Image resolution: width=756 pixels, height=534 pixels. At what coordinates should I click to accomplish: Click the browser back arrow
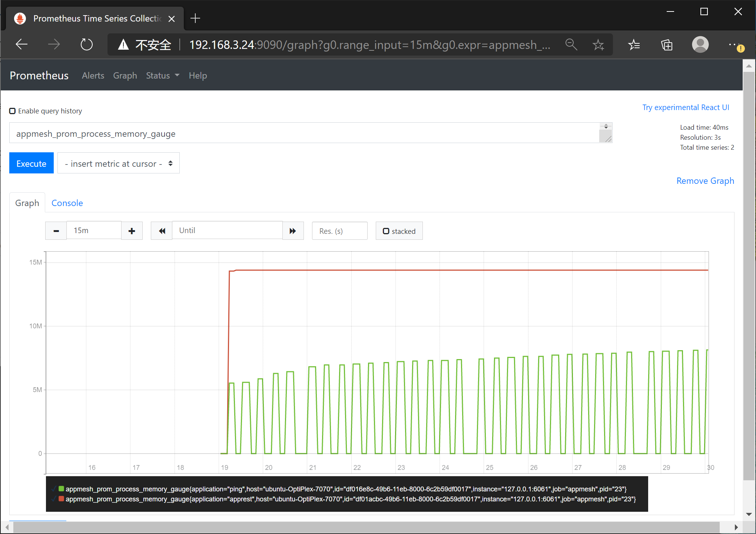point(22,45)
